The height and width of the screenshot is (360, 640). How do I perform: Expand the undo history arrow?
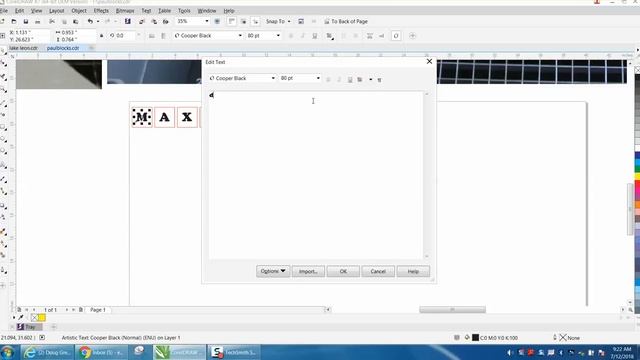[98, 21]
